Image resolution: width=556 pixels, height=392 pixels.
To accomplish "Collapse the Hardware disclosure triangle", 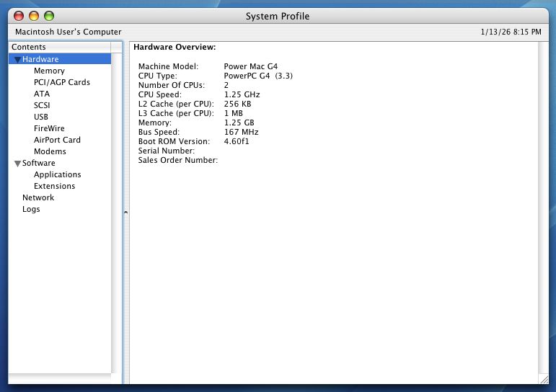I will (x=17, y=60).
